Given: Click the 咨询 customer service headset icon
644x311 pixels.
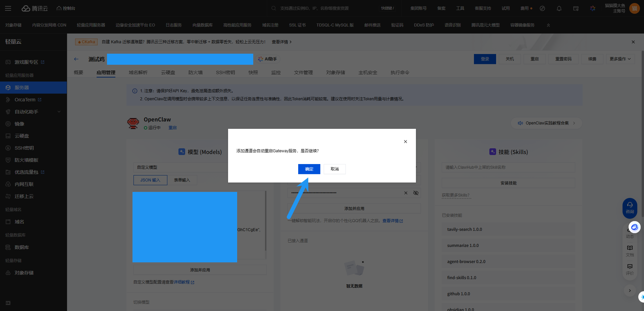Looking at the screenshot, I should 630,208.
